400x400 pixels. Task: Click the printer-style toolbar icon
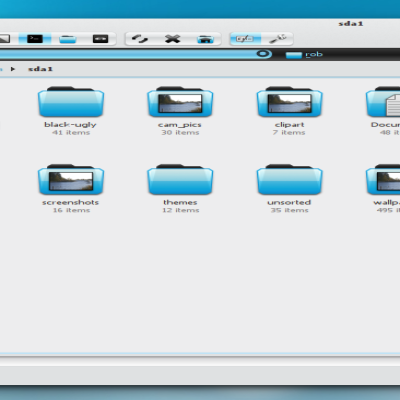205,39
